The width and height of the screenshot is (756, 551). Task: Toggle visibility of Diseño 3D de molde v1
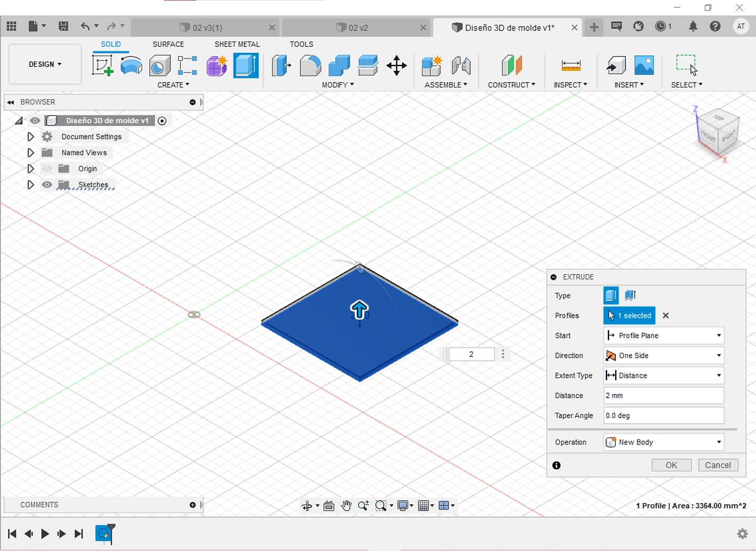[x=35, y=121]
